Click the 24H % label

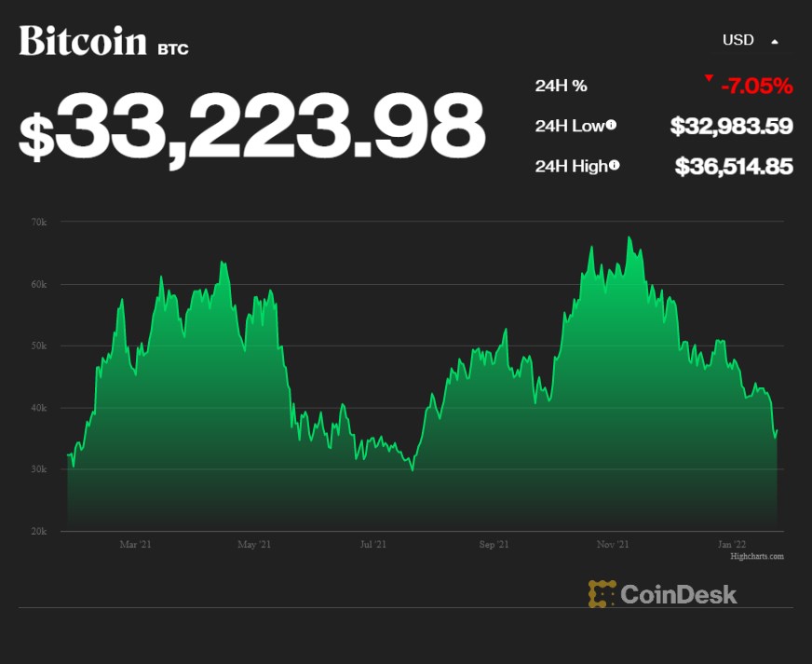tap(561, 86)
